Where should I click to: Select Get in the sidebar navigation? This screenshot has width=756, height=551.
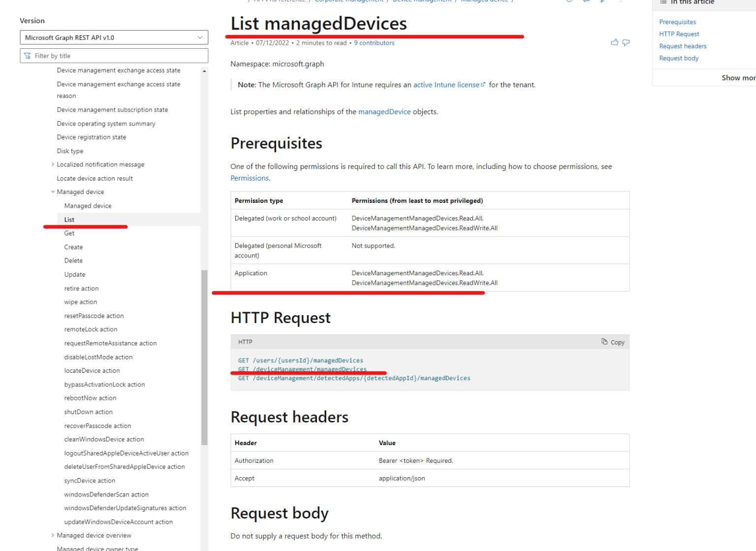pyautogui.click(x=69, y=233)
